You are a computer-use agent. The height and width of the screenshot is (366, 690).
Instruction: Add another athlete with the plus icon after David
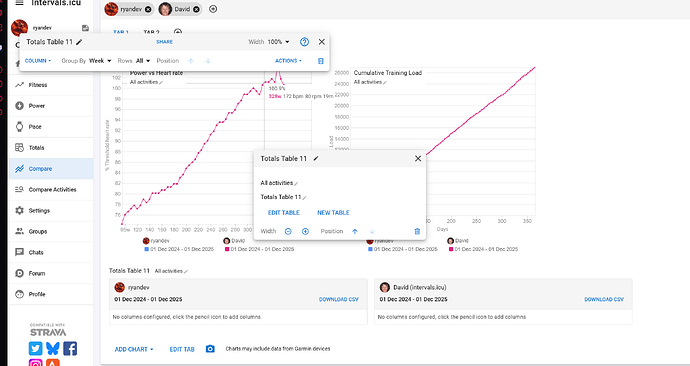213,9
